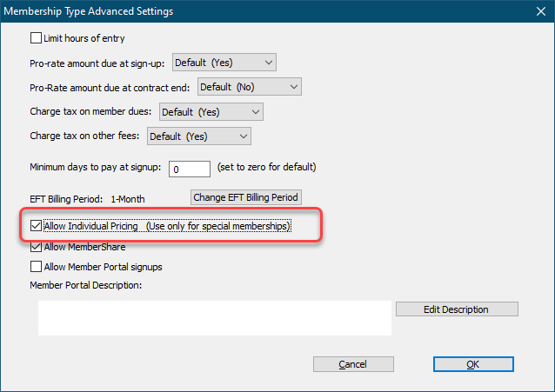Open the Pro-rate amount due at sign-up dropdown
Image resolution: width=555 pixels, height=392 pixels.
coord(224,63)
